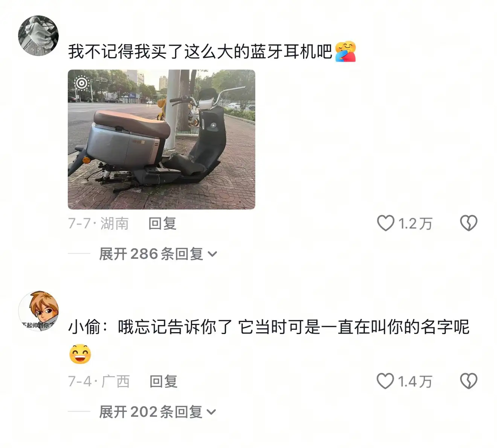Dislike the Hunan comment with broken heart
Screen dimensions: 497x448
point(469,223)
